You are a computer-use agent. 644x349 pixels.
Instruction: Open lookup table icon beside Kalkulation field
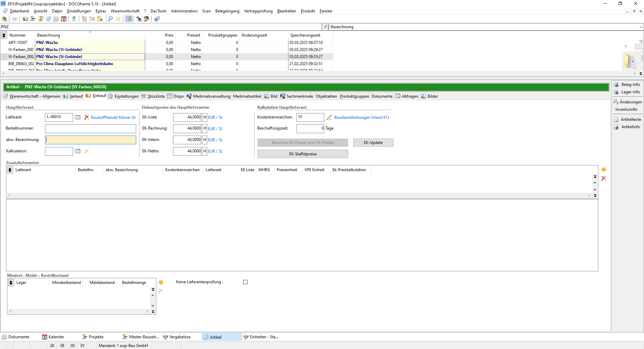click(78, 151)
